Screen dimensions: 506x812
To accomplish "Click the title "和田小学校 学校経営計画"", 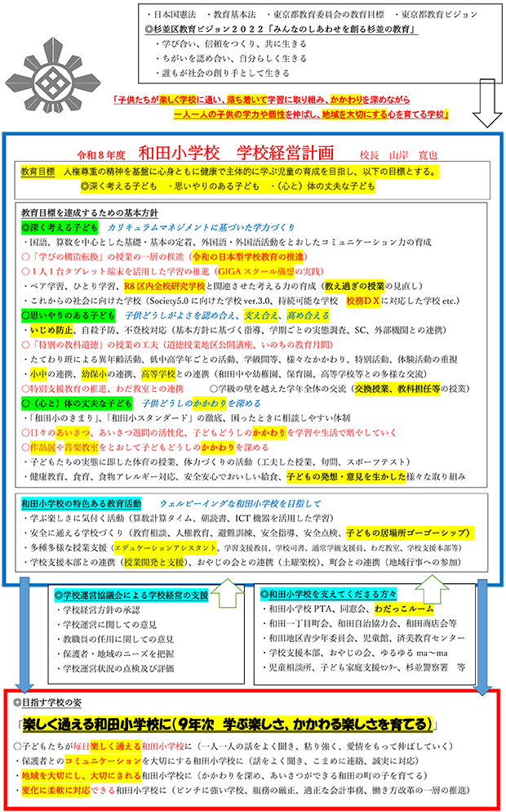I will pyautogui.click(x=237, y=153).
